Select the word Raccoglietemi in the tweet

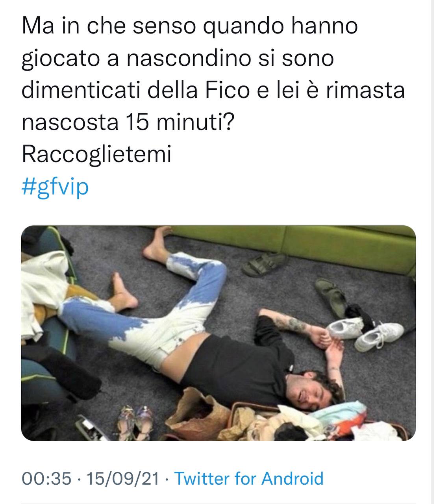tap(97, 154)
